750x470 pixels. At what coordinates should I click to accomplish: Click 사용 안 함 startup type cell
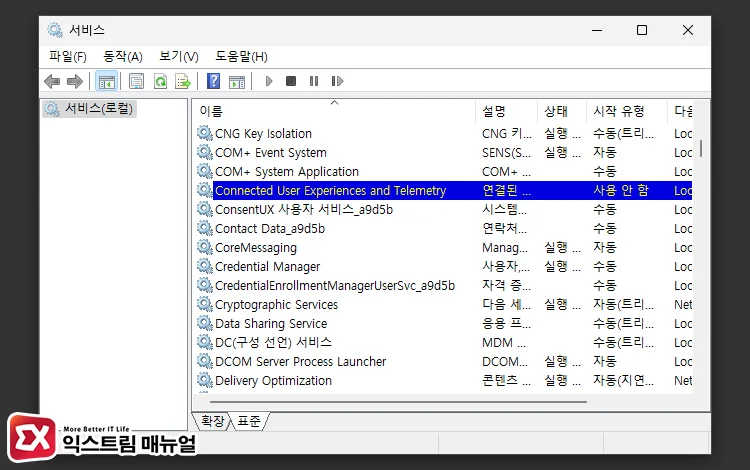pos(621,190)
